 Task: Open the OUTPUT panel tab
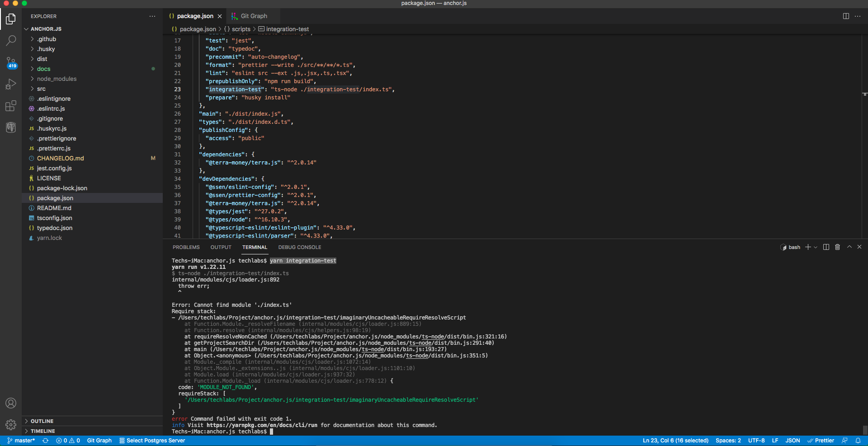pyautogui.click(x=221, y=247)
